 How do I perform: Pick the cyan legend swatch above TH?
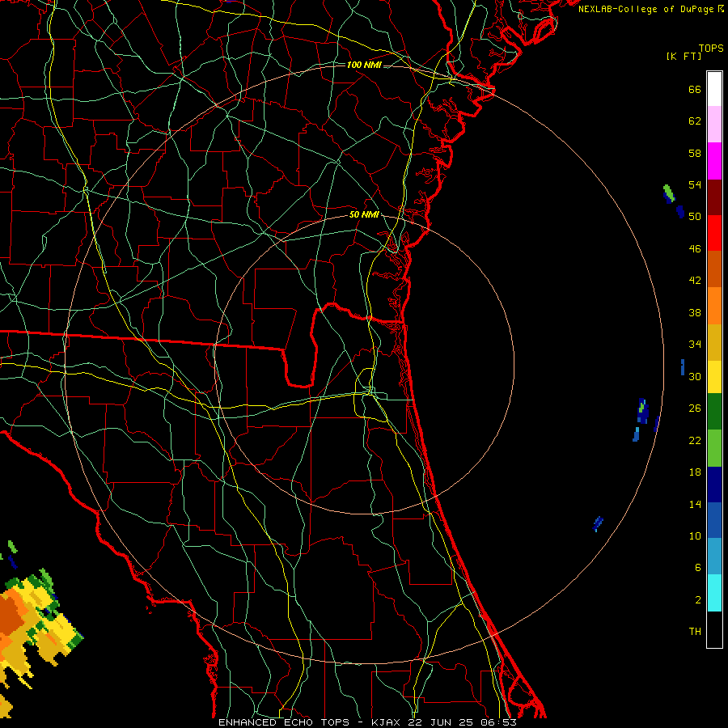coord(714,593)
